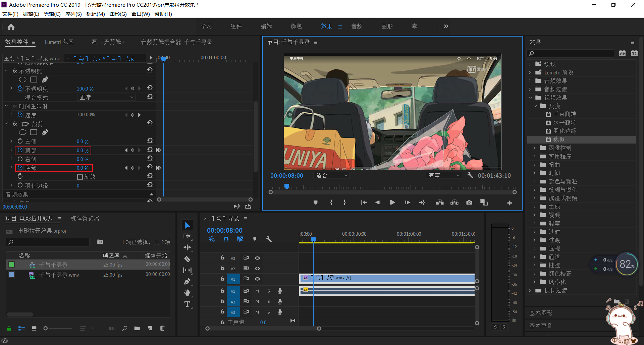Click the effects search field
This screenshot has height=345, width=644.
(570, 53)
